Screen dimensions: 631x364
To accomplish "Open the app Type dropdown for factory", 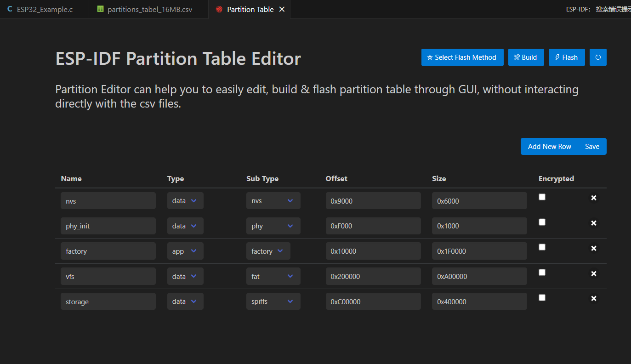I will click(x=185, y=251).
